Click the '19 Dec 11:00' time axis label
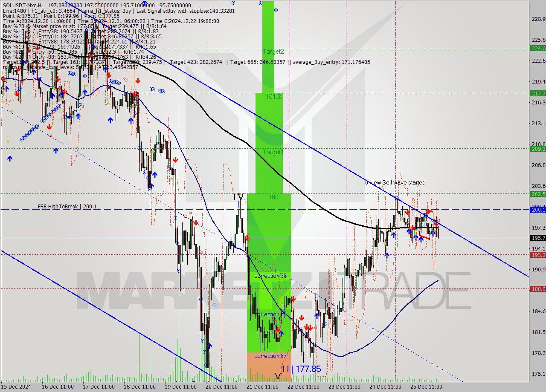 tap(180, 386)
